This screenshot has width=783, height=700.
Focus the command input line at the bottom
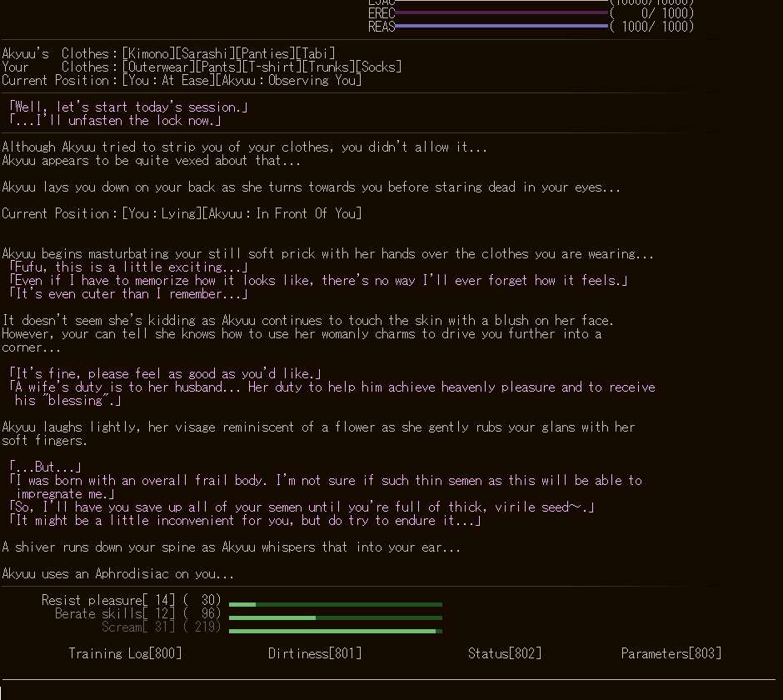point(390,692)
